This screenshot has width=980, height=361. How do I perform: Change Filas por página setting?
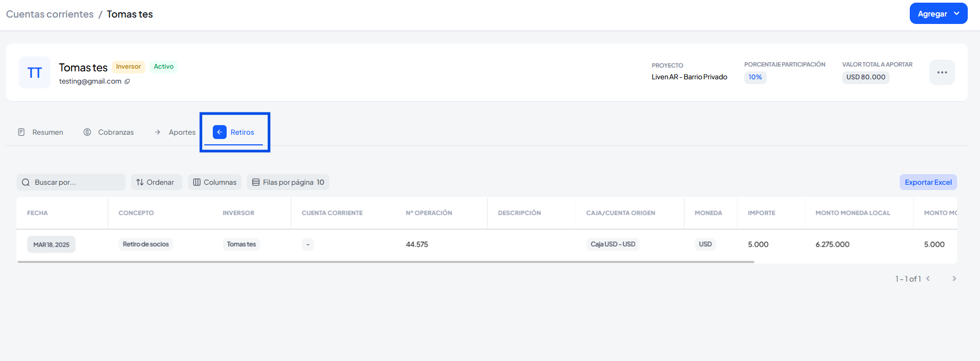coord(288,182)
